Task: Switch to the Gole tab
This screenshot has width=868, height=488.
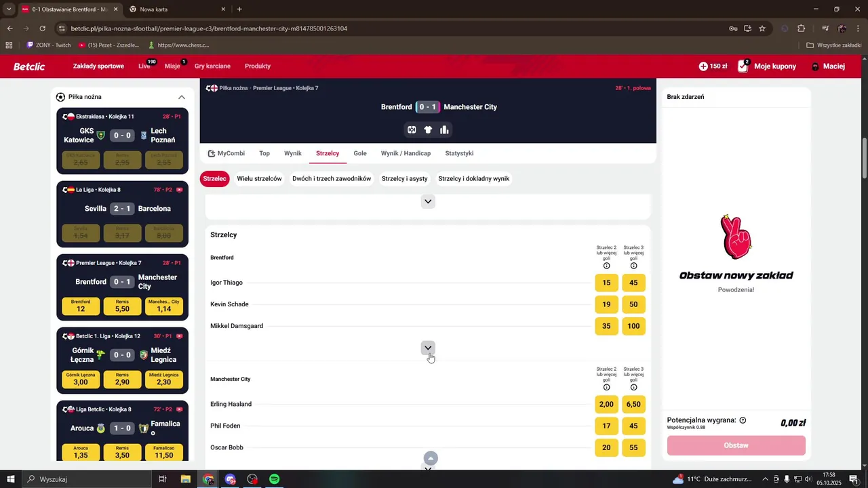Action: 360,153
